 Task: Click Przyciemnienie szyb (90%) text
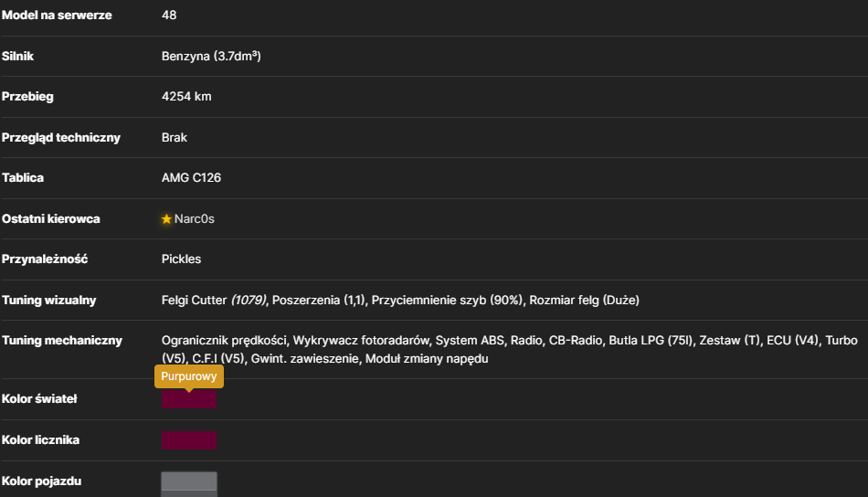pyautogui.click(x=447, y=300)
